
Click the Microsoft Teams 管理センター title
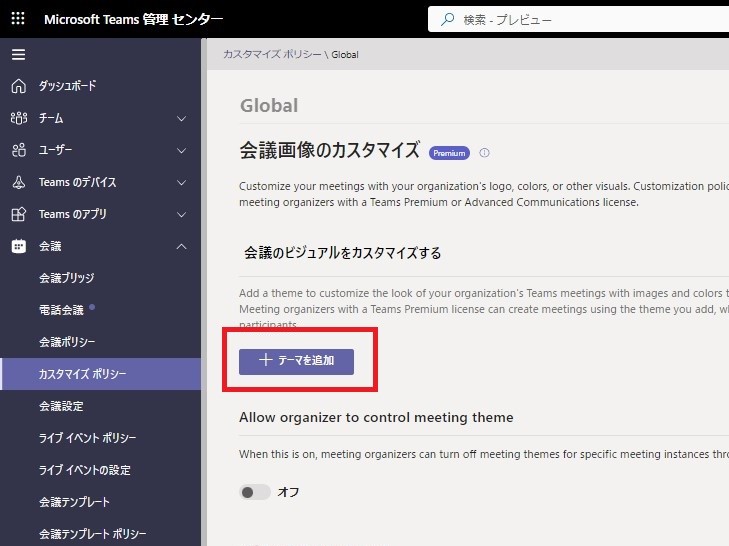click(133, 19)
